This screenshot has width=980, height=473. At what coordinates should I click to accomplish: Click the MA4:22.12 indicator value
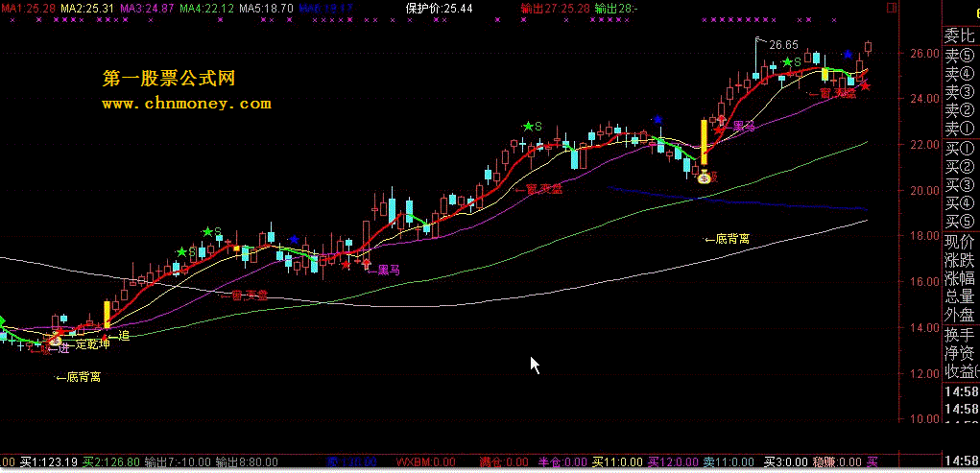click(207, 9)
